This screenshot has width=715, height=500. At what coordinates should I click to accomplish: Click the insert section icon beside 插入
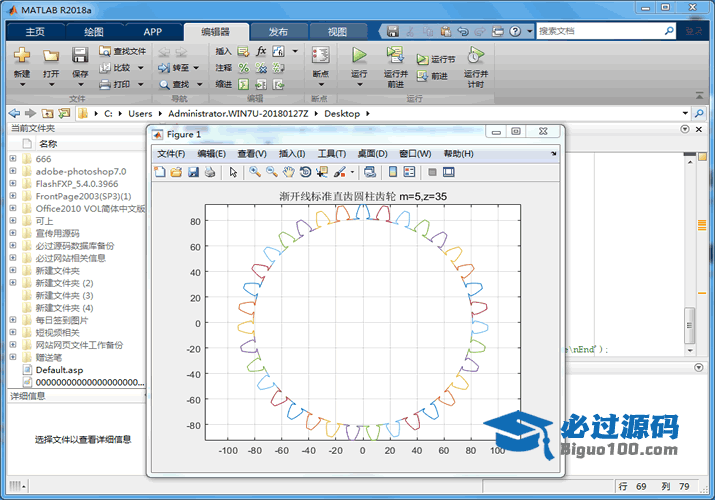(x=243, y=51)
